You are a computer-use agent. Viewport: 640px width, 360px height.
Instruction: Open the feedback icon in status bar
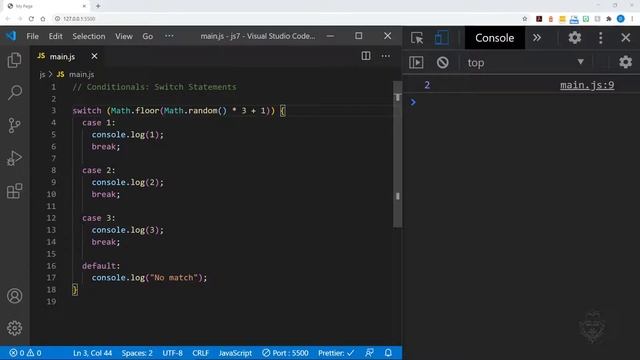(x=369, y=353)
